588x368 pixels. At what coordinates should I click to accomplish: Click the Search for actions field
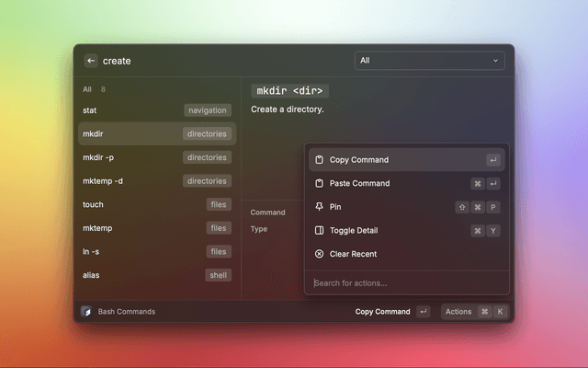click(407, 283)
